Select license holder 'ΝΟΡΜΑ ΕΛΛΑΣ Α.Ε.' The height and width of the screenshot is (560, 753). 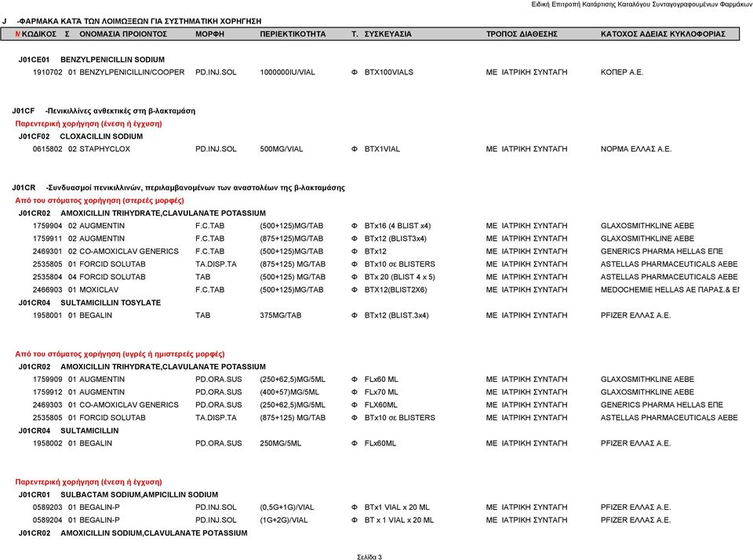636,149
